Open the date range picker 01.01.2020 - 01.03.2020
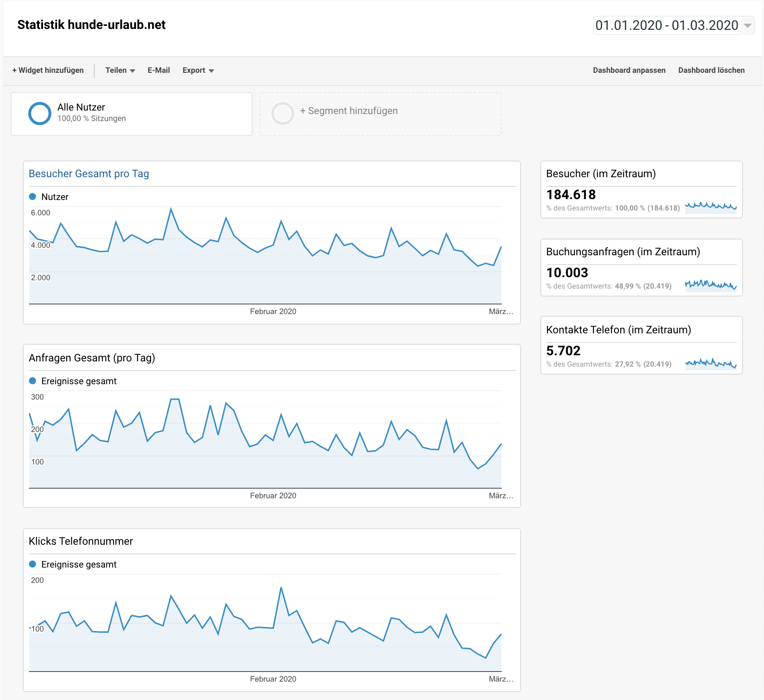 (674, 25)
